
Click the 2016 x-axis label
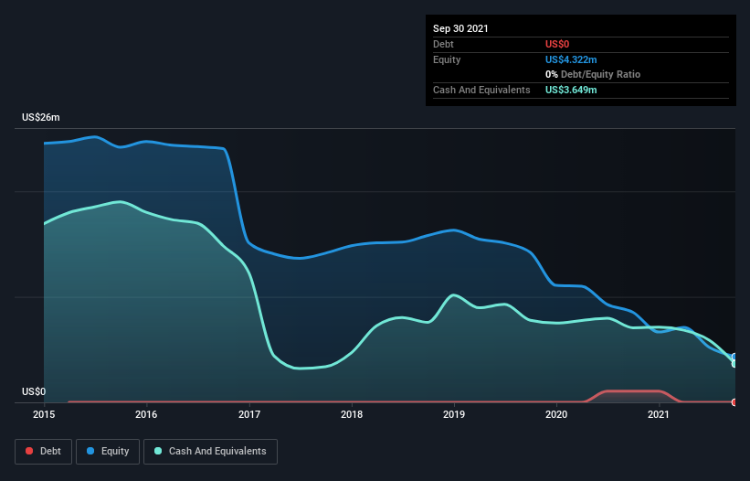(x=146, y=414)
